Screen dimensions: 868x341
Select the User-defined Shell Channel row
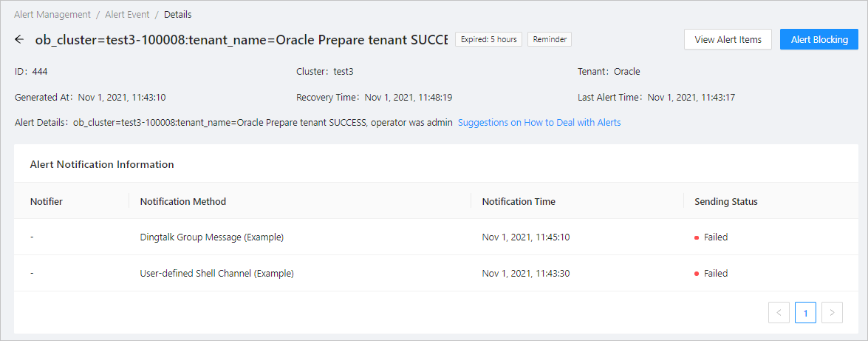tap(216, 274)
